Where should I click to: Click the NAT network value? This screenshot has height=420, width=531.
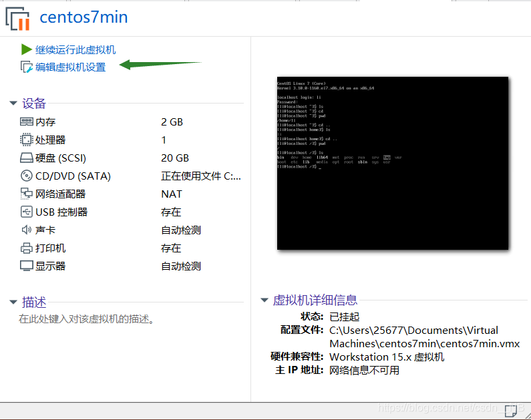[172, 194]
